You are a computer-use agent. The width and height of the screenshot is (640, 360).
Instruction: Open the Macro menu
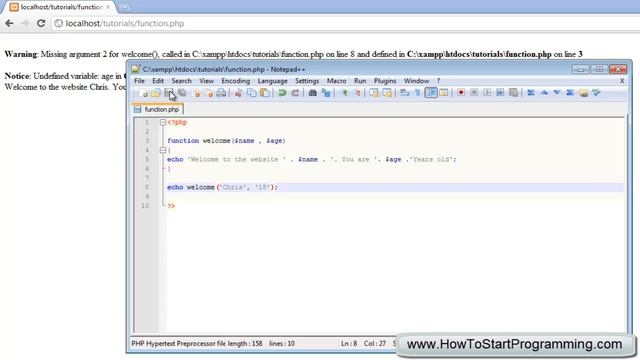click(x=336, y=81)
